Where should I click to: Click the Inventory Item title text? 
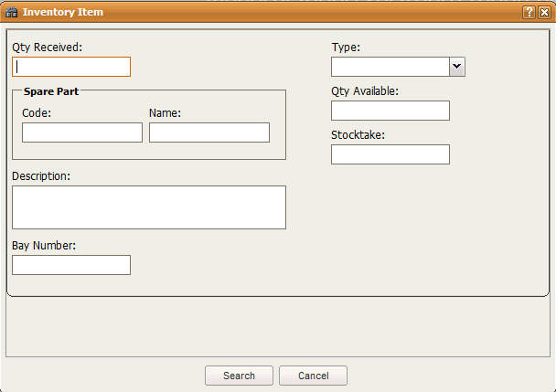63,12
